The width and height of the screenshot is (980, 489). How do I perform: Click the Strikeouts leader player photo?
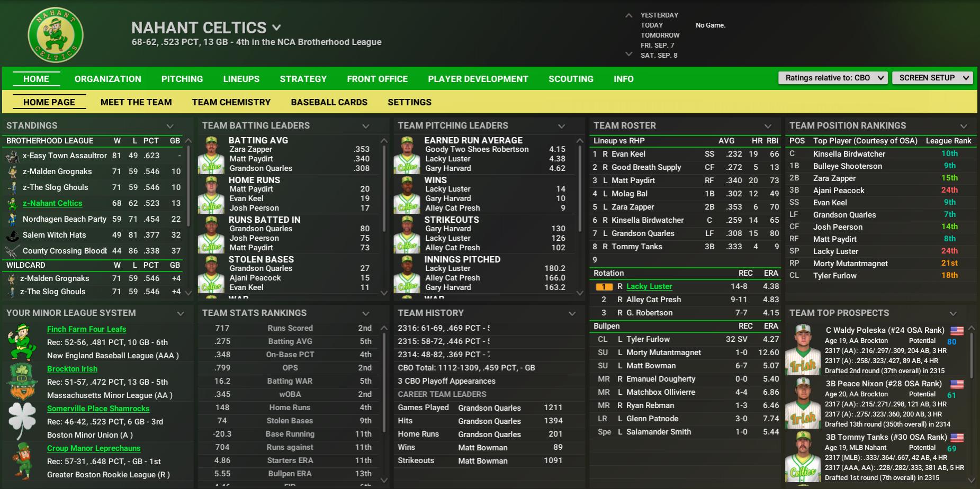coord(407,234)
